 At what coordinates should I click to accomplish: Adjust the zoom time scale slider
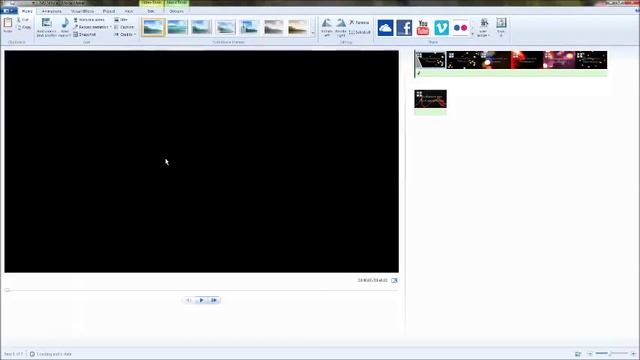[x=611, y=353]
